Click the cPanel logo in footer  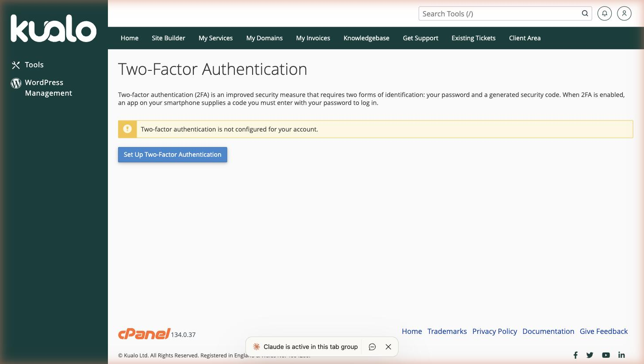pyautogui.click(x=144, y=334)
